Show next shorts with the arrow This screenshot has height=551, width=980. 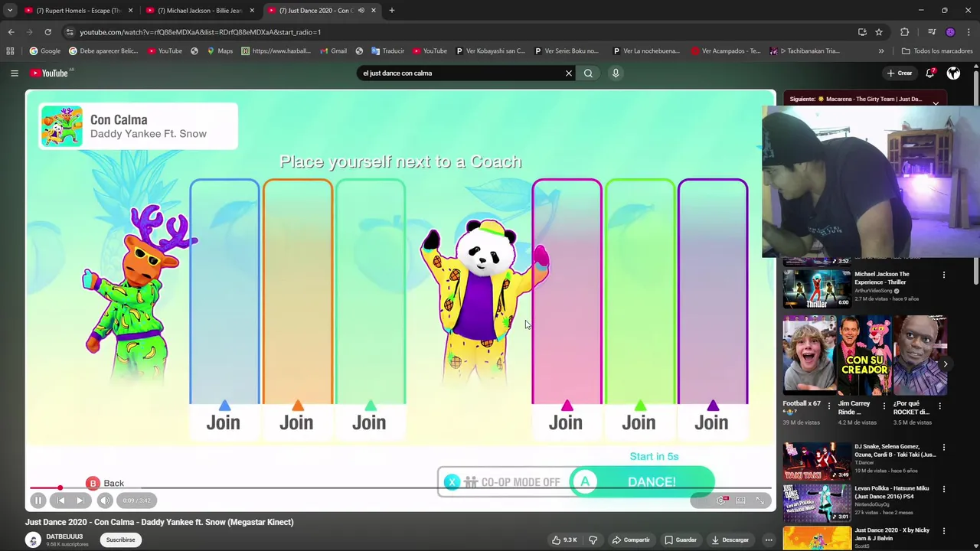[x=945, y=364]
